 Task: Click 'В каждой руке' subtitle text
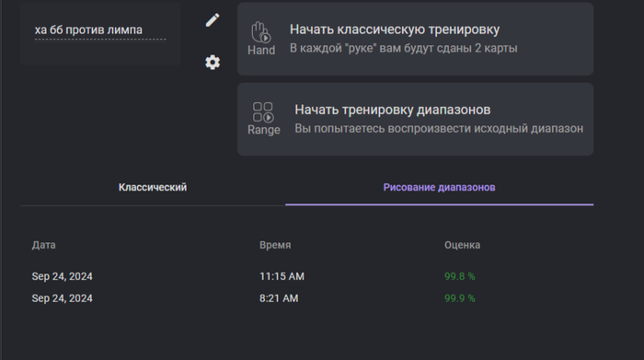[403, 48]
